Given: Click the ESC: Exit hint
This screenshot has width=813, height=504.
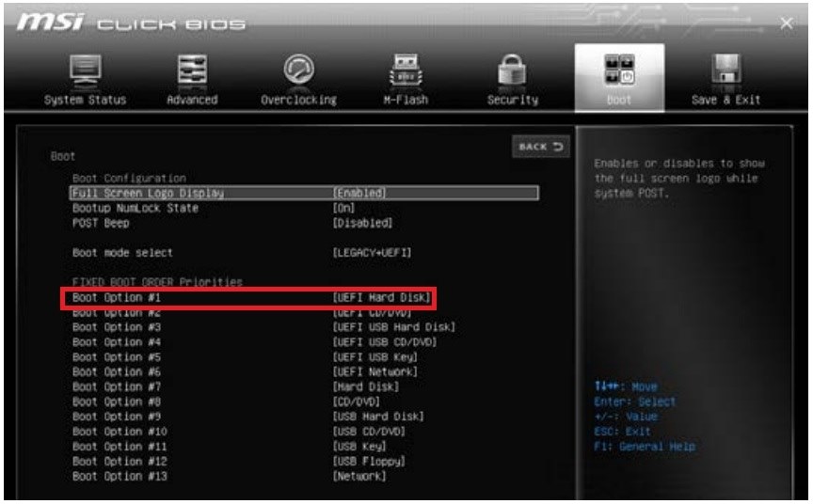Looking at the screenshot, I should pyautogui.click(x=622, y=432).
